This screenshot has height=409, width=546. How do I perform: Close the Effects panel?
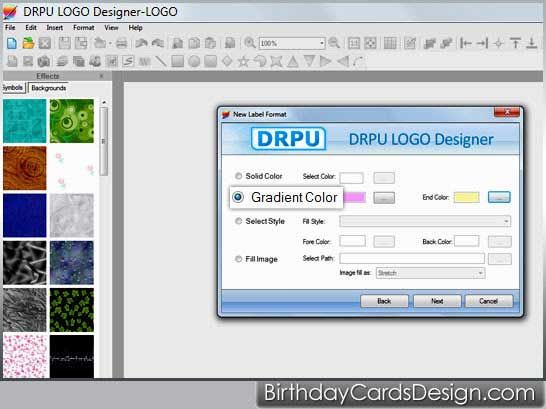(101, 76)
